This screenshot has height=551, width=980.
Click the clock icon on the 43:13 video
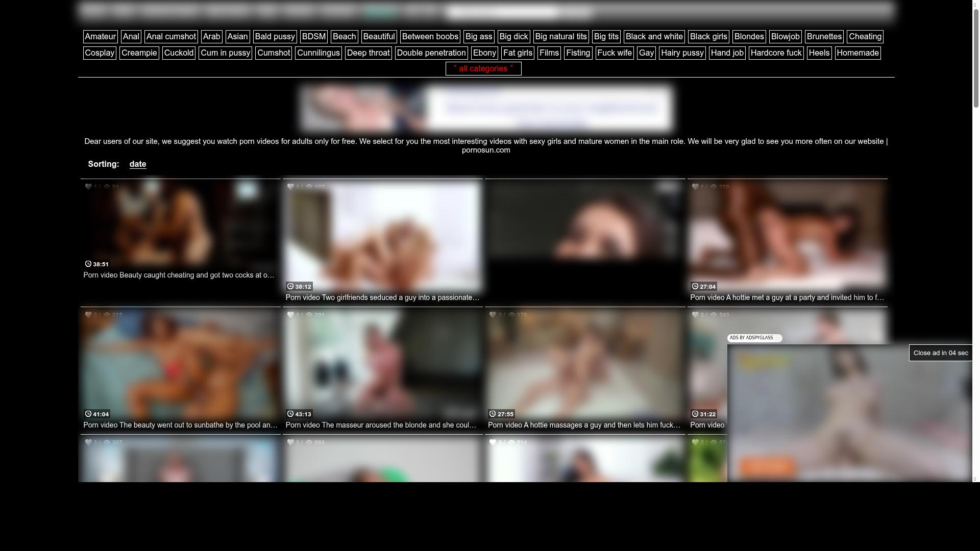tap(289, 414)
